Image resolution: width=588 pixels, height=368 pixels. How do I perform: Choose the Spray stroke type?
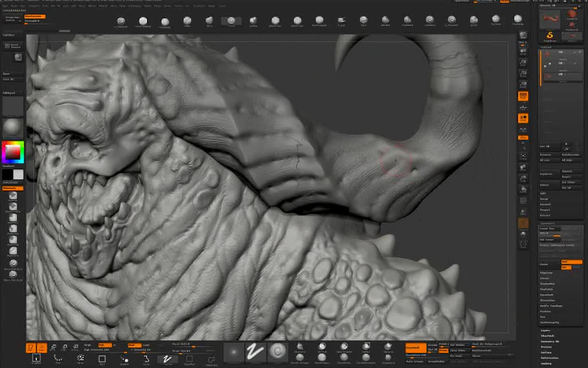[80, 360]
